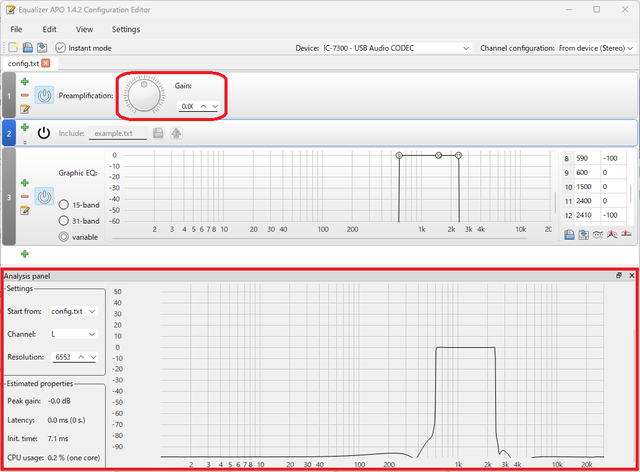This screenshot has height=472, width=640.
Task: Edit the Graphic EQ filter as text
Action: [x=25, y=210]
